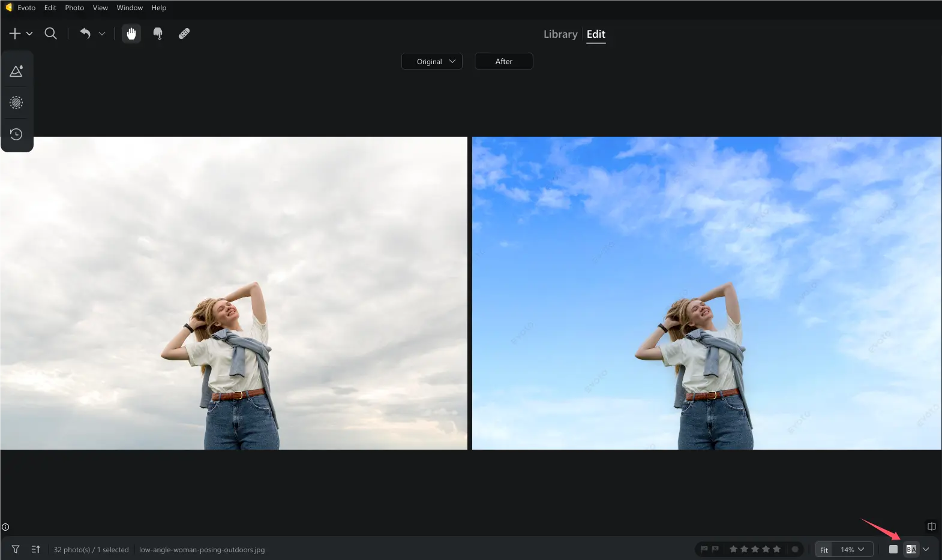This screenshot has height=560, width=942.
Task: Select the bandage healing tool
Action: click(184, 34)
